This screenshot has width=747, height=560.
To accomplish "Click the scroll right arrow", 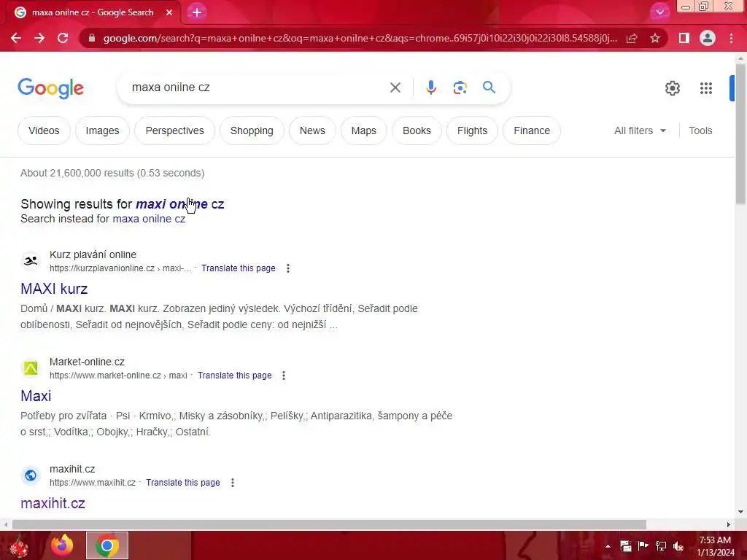I will (729, 524).
